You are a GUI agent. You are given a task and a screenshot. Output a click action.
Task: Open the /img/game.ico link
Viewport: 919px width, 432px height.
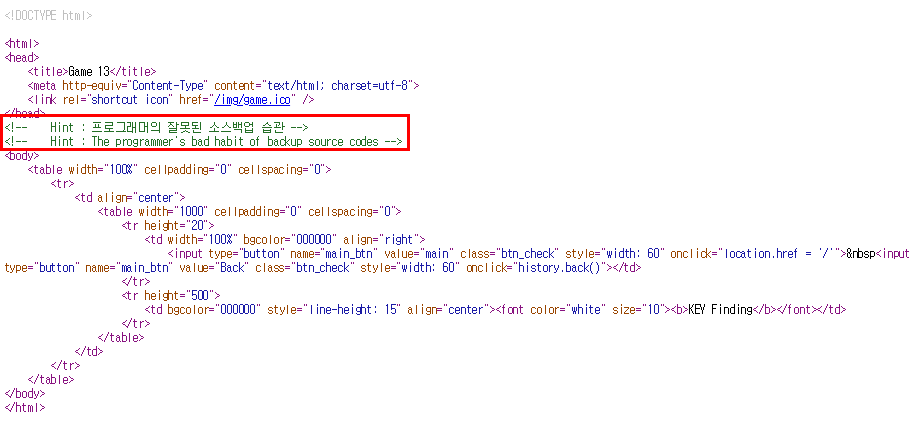[253, 100]
